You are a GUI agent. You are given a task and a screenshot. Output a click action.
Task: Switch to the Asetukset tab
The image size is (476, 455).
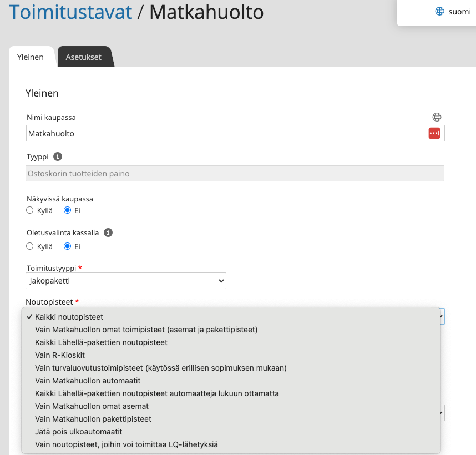point(84,57)
